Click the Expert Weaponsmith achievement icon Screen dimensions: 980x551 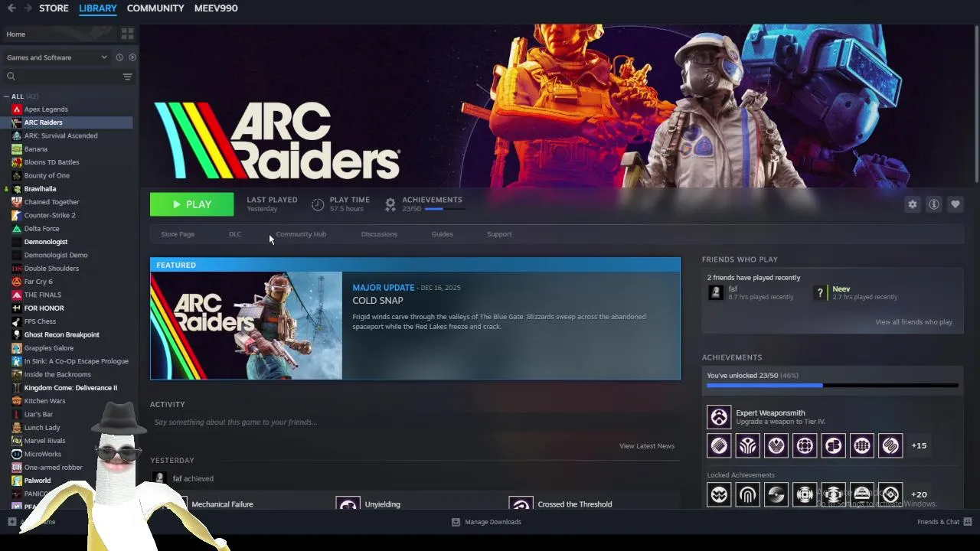point(719,417)
